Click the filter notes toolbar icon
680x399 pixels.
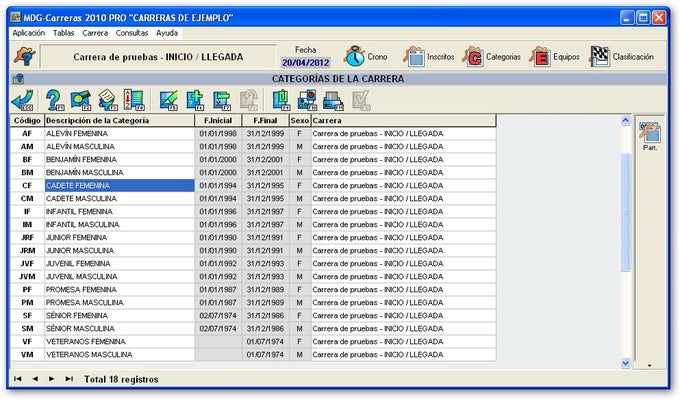[x=107, y=100]
